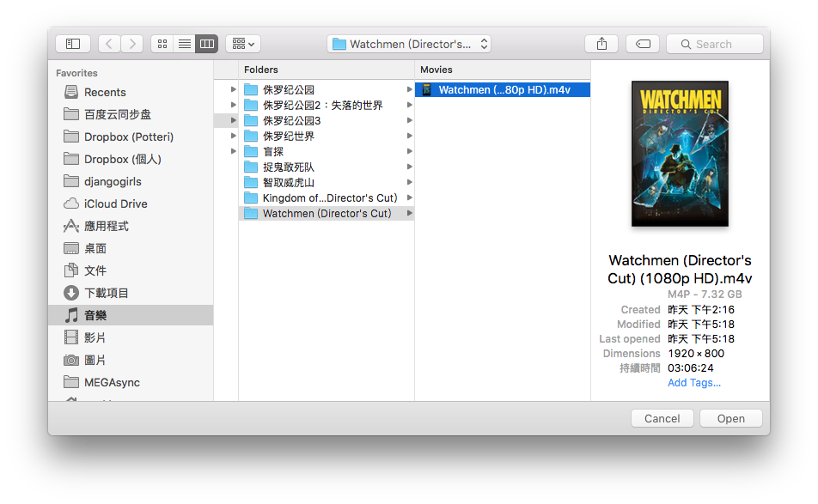Select the 侏罗纪公园3 folder
Screen dimensions: 818x504
click(326, 121)
